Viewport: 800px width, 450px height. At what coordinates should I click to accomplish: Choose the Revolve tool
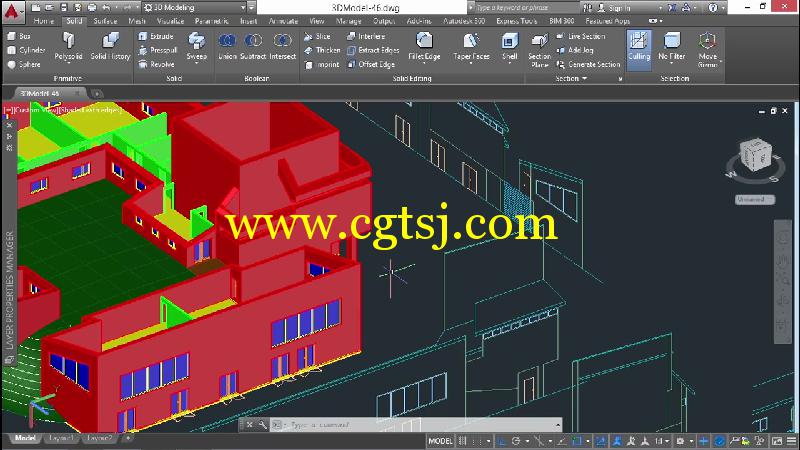[157, 64]
